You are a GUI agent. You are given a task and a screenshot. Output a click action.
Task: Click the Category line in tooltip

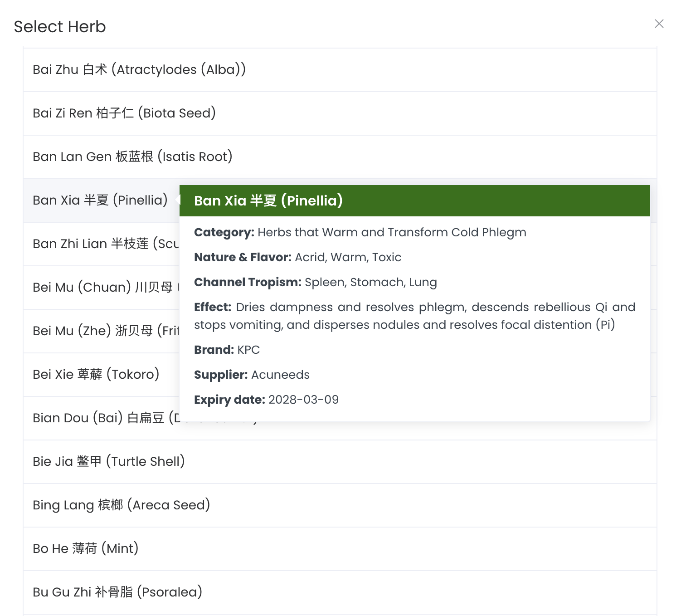tap(360, 233)
